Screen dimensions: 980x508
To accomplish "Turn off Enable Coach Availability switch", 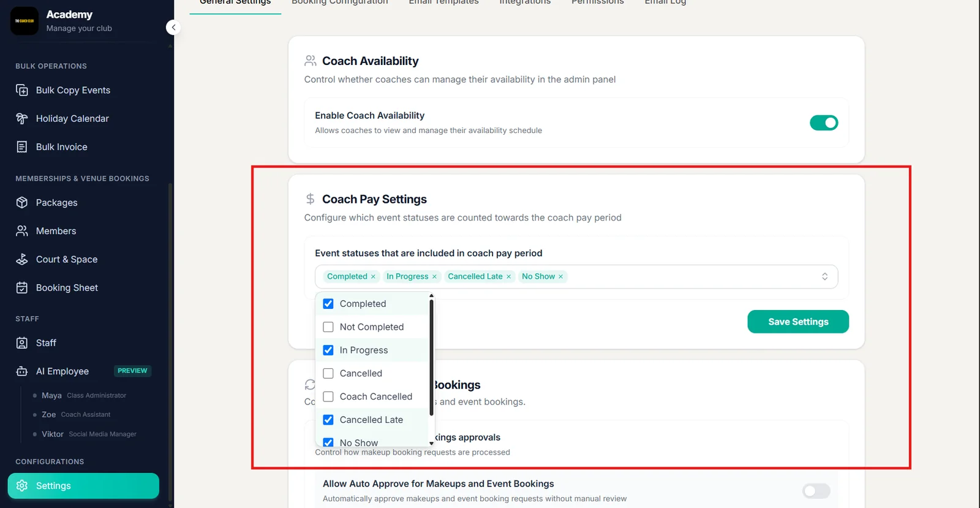I will coord(824,123).
